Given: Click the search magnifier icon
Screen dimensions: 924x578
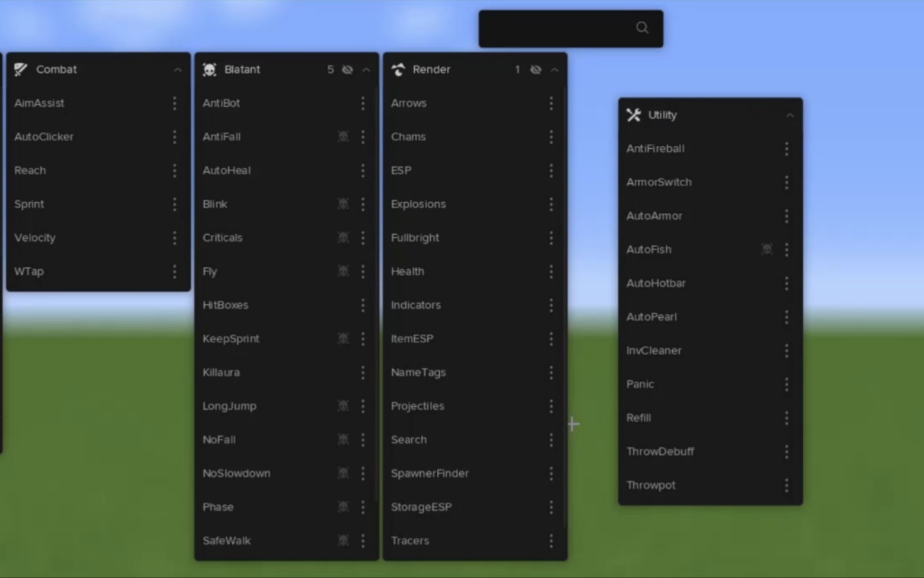Looking at the screenshot, I should pos(642,28).
